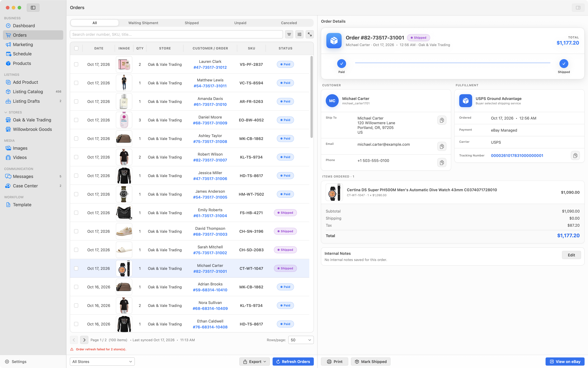Copy the customer email address

click(x=442, y=146)
